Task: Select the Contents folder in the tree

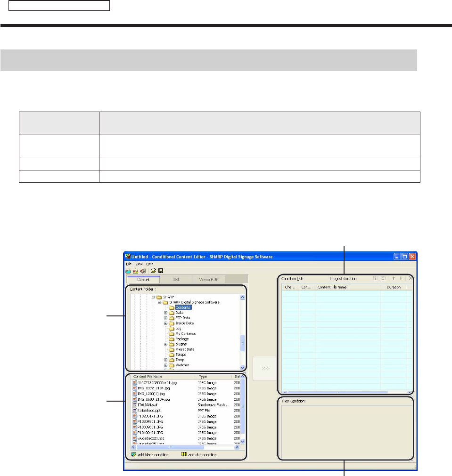Action: coord(183,307)
